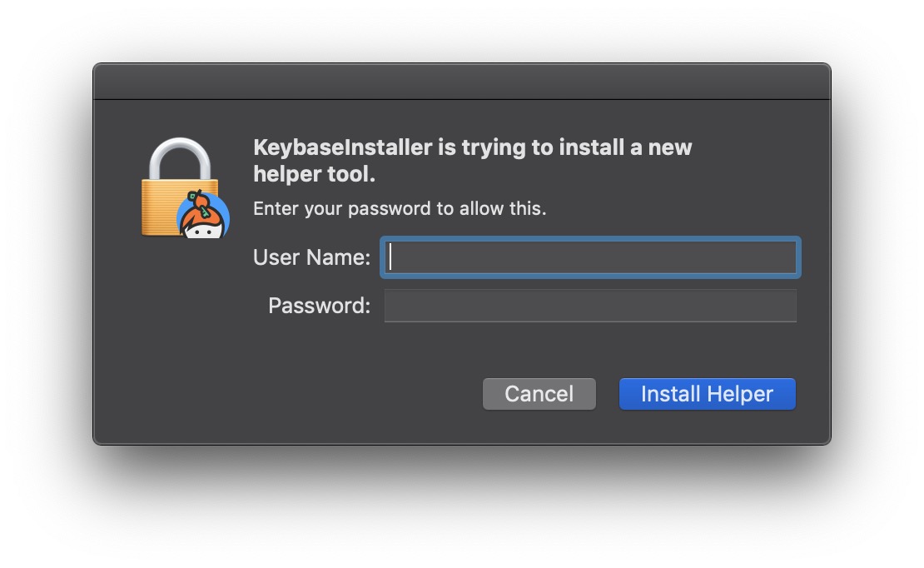Focus the User Name input field

[590, 257]
